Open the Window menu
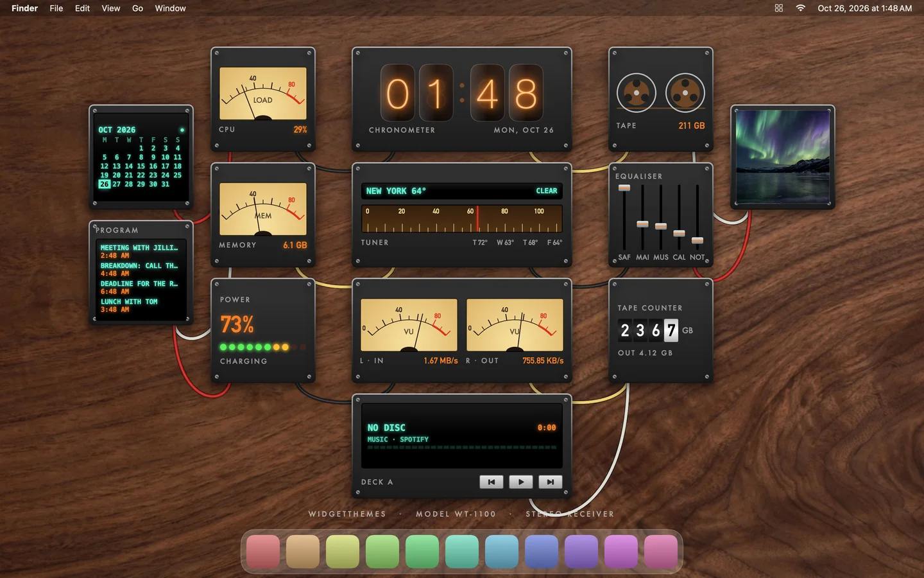 tap(170, 8)
